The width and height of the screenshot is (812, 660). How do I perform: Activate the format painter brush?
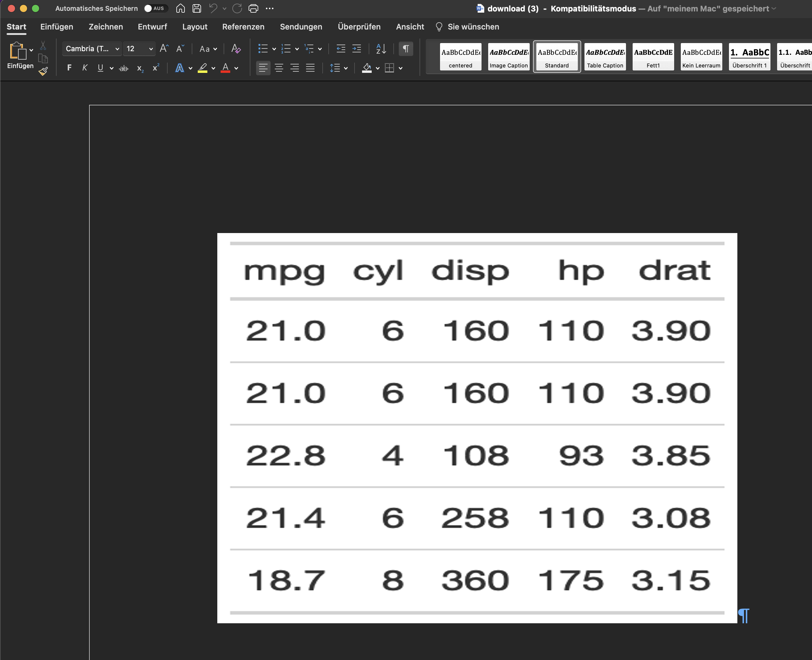[x=43, y=71]
